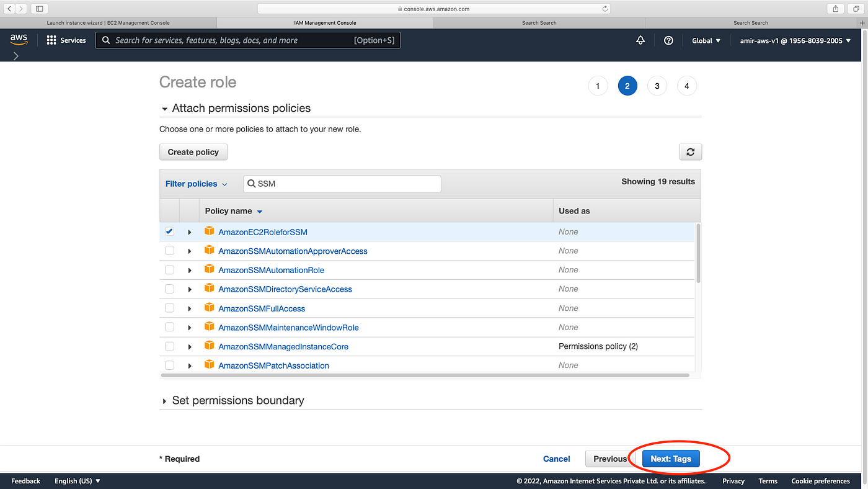Go to wizard step 3
The width and height of the screenshot is (868, 489).
(657, 86)
